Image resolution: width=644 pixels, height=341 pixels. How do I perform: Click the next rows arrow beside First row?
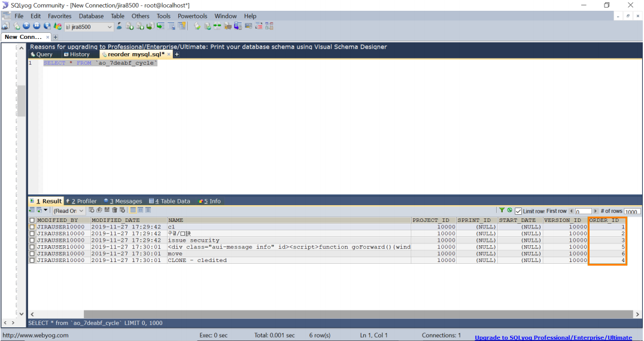[596, 211]
